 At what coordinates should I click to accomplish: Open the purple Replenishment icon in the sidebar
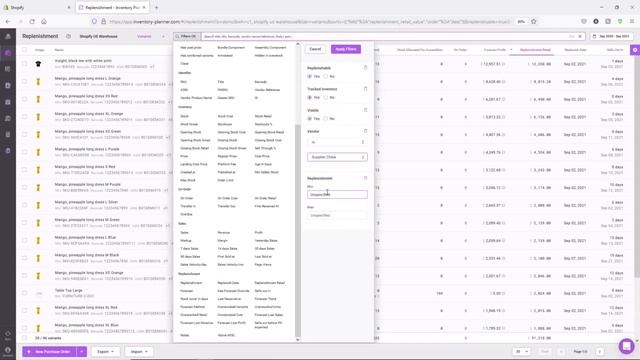[8, 53]
